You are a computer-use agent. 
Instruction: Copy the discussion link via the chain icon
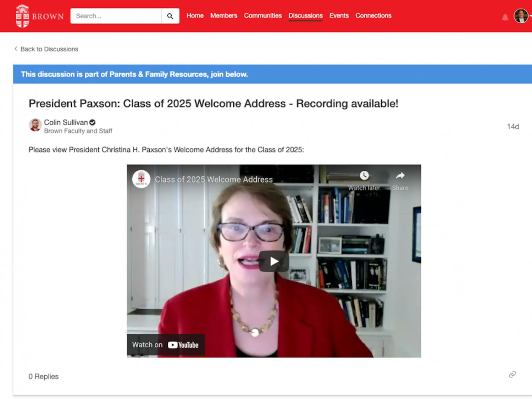tap(512, 375)
